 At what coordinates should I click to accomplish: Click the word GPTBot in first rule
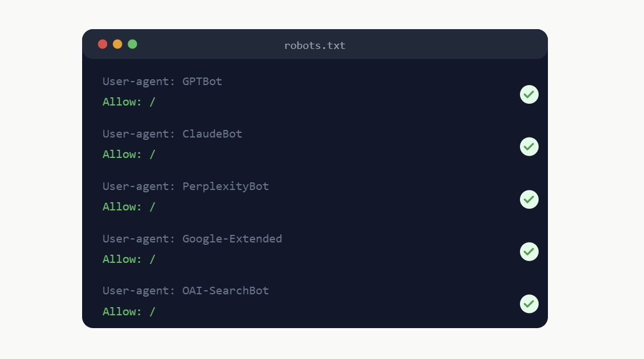202,82
